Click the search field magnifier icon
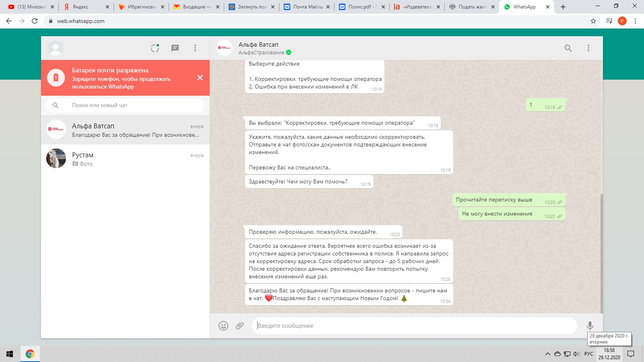Viewport: 644px width, 362px height. pyautogui.click(x=56, y=105)
